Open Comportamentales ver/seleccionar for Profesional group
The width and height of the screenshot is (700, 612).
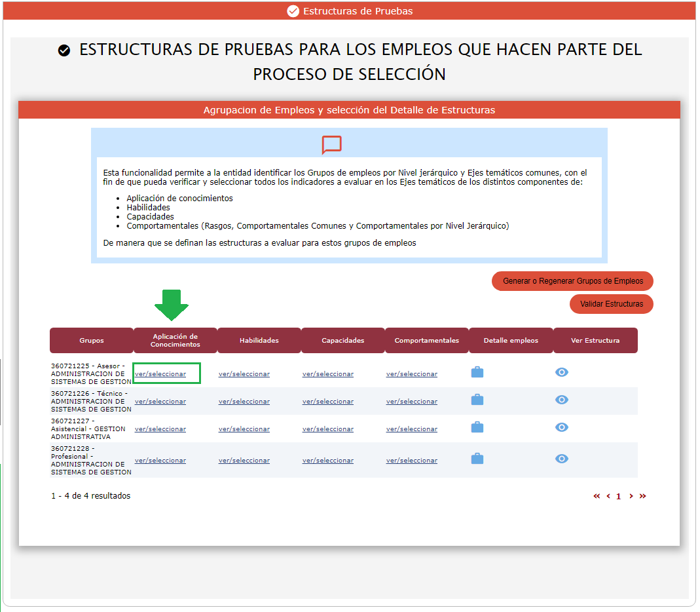(x=412, y=461)
